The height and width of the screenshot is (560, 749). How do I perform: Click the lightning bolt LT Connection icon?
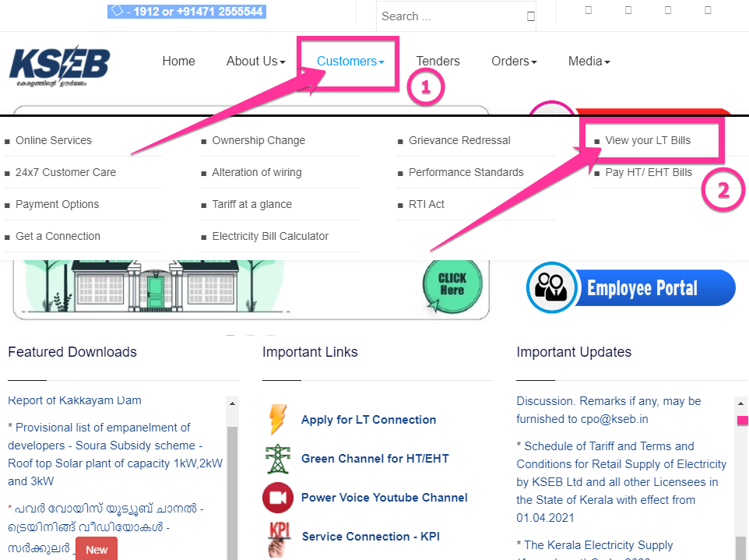click(277, 419)
